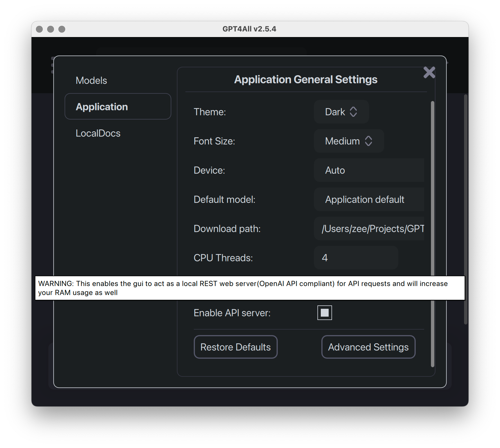Image resolution: width=500 pixels, height=448 pixels.
Task: Click the Application General Settings heading
Action: coord(306,79)
